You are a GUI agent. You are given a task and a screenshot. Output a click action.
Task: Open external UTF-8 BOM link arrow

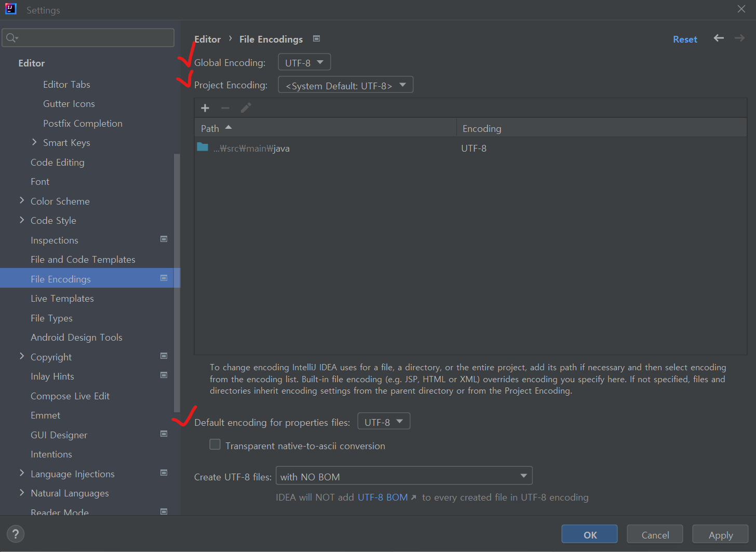tap(413, 497)
